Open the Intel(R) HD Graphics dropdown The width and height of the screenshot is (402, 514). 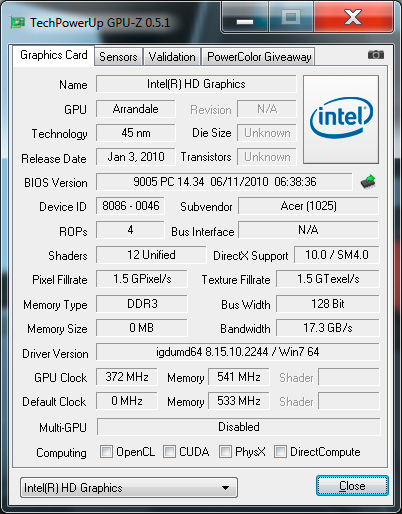[129, 488]
